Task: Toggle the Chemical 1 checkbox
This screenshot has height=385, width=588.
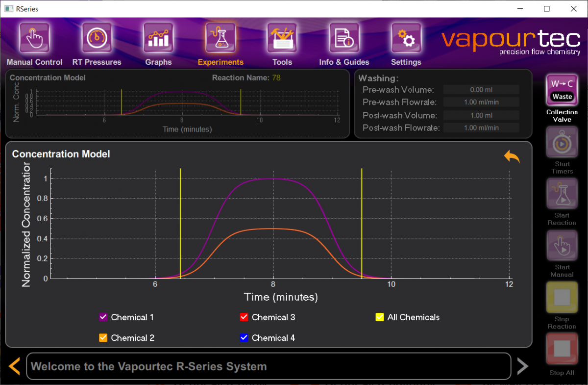Action: (x=103, y=317)
